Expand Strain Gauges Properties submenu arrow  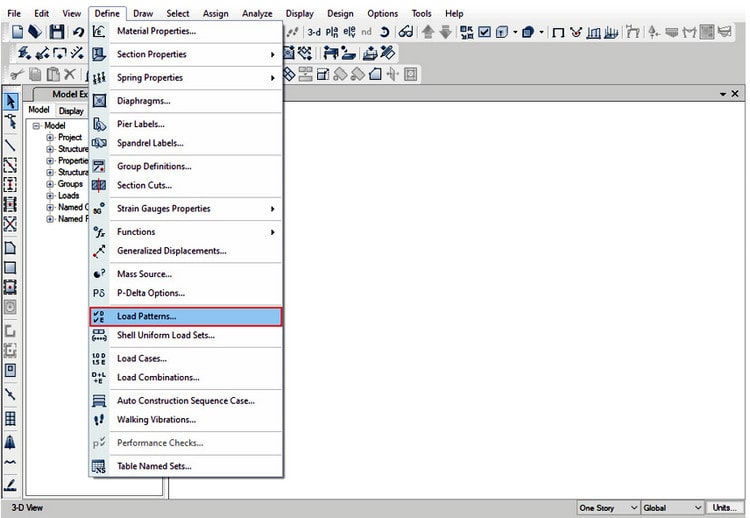tap(273, 209)
